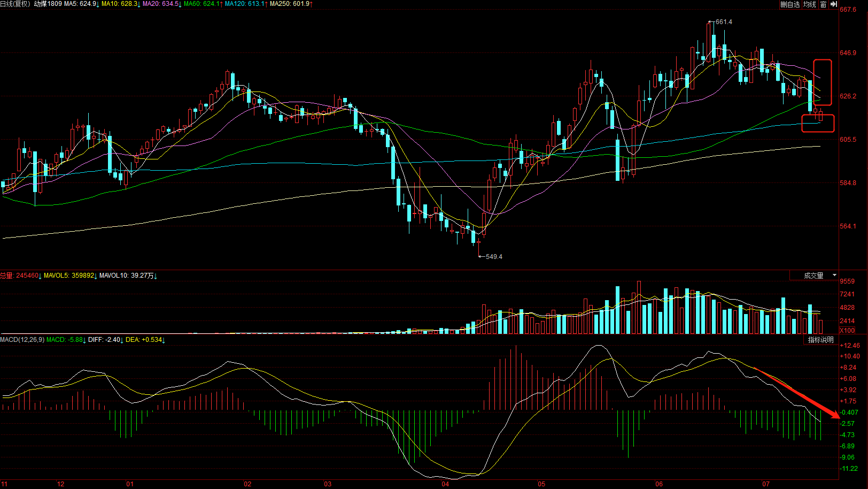Image resolution: width=868 pixels, height=489 pixels.
Task: Click the MA10: 628.3 label
Action: click(x=120, y=4)
